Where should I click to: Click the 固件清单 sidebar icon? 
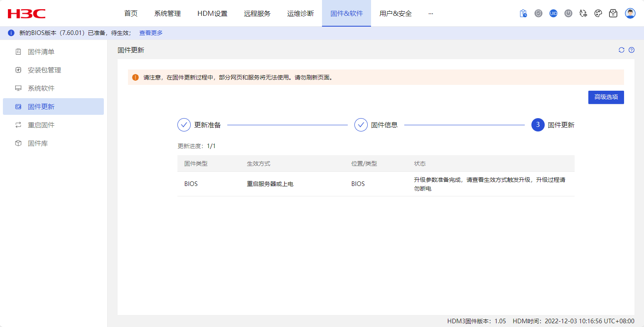coord(18,52)
